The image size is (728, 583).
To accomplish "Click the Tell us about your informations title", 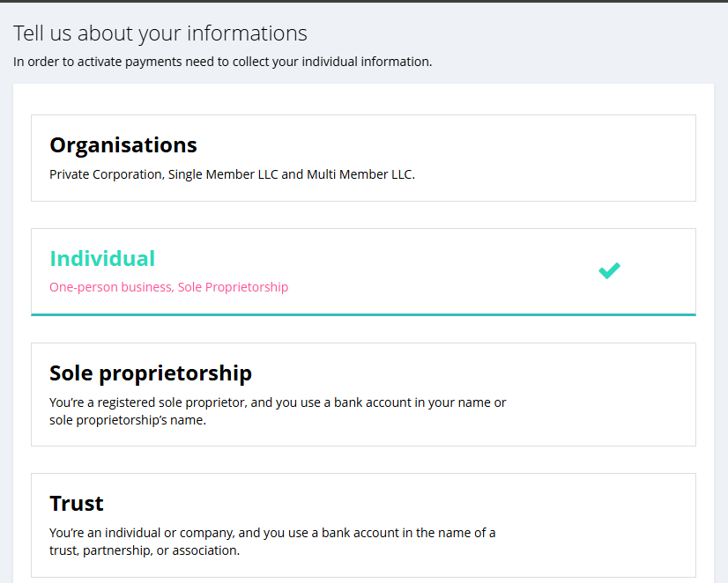I will 160,33.
